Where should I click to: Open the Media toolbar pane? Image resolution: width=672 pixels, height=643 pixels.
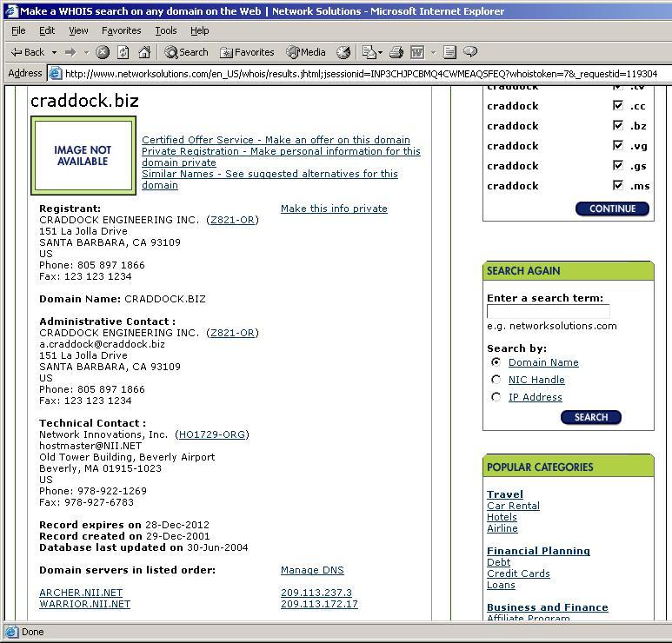[x=306, y=52]
